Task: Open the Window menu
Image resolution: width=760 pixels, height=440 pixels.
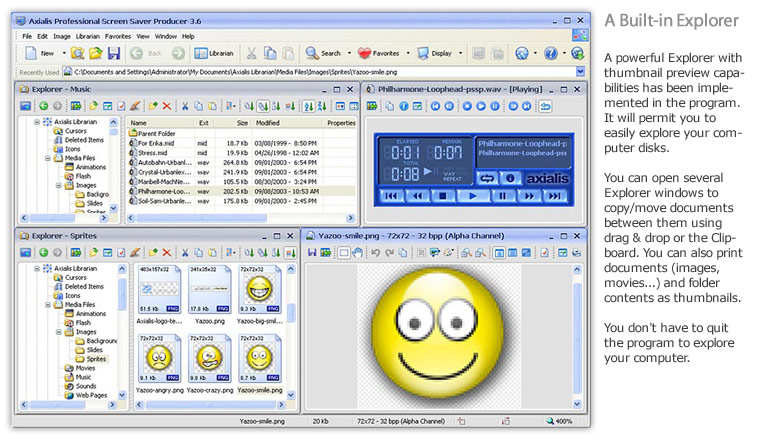Action: (166, 36)
